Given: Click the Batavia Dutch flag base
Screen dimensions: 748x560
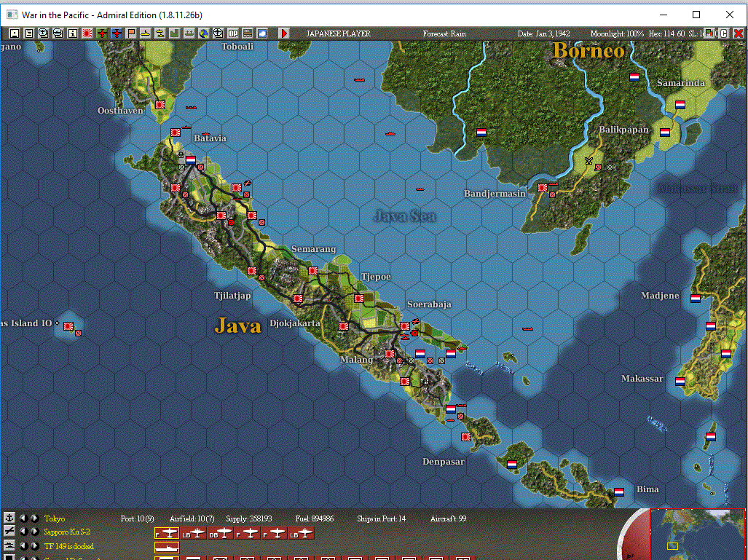Looking at the screenshot, I should [191, 159].
